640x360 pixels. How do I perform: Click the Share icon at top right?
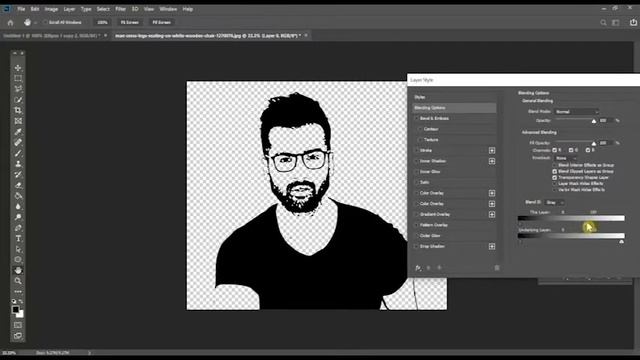tap(633, 22)
